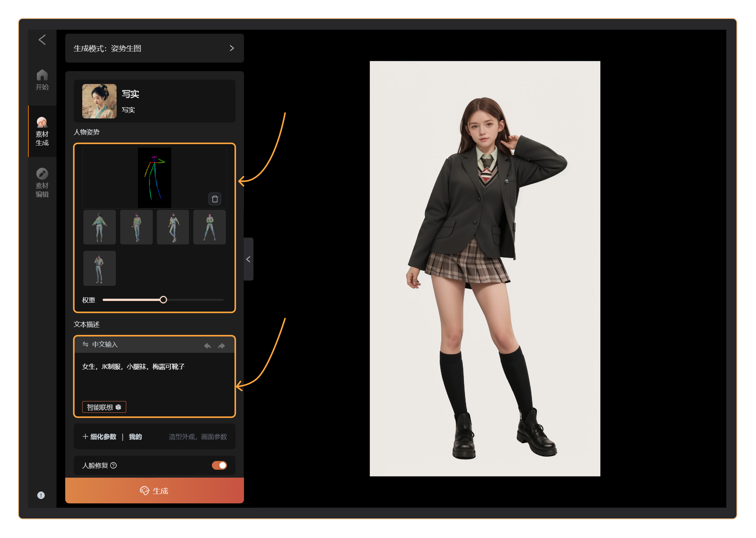756x538 pixels.
Task: Open the generated schoolgirl image
Action: click(x=485, y=269)
